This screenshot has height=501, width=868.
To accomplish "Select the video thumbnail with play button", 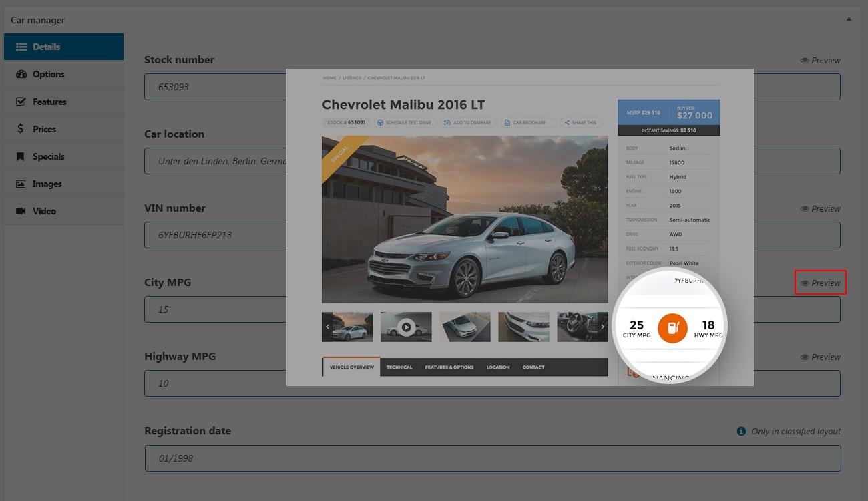I will pyautogui.click(x=406, y=327).
